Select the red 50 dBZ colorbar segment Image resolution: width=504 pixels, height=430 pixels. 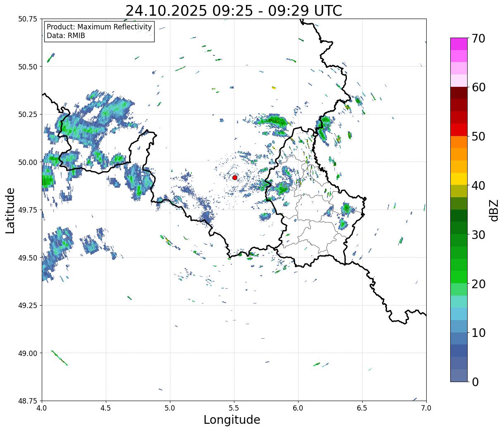[459, 130]
